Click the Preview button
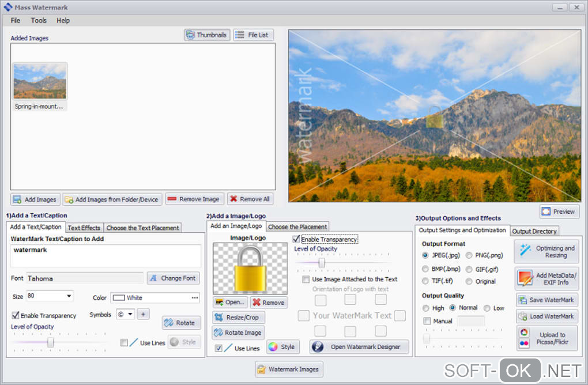Image resolution: width=588 pixels, height=385 pixels. tap(560, 212)
